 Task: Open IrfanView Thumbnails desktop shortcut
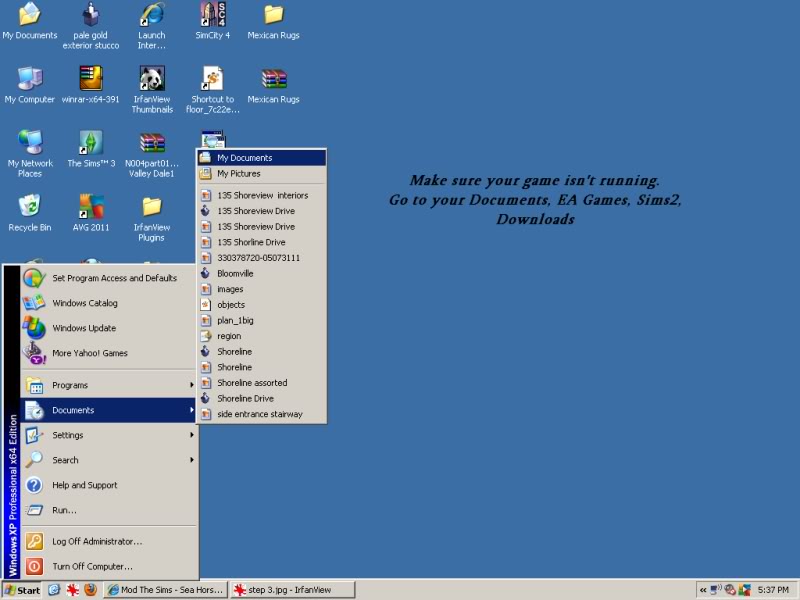tap(152, 90)
